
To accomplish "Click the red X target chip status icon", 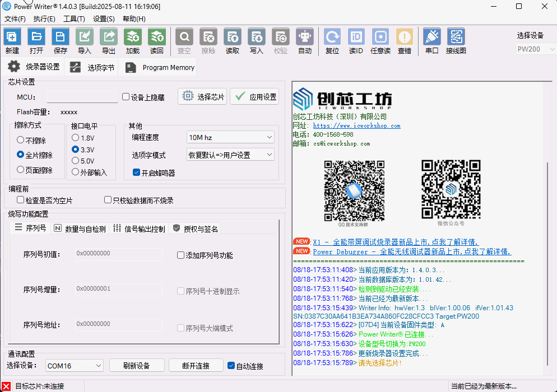I will point(6,386).
